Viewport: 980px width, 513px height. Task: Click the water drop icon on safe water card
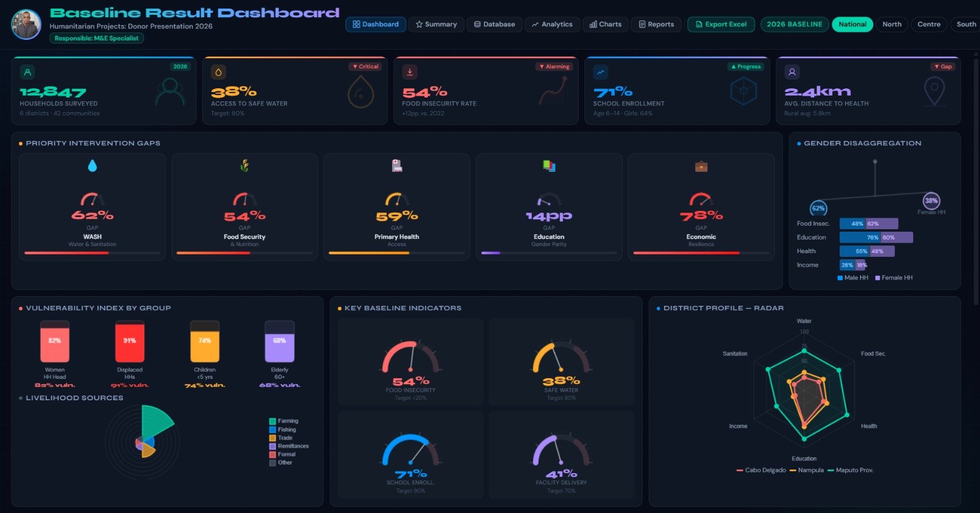[219, 72]
